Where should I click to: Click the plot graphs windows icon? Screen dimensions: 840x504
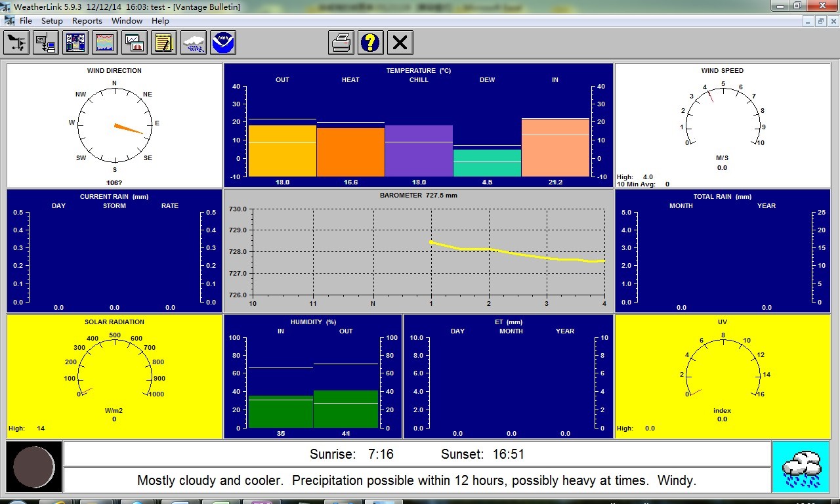[135, 43]
